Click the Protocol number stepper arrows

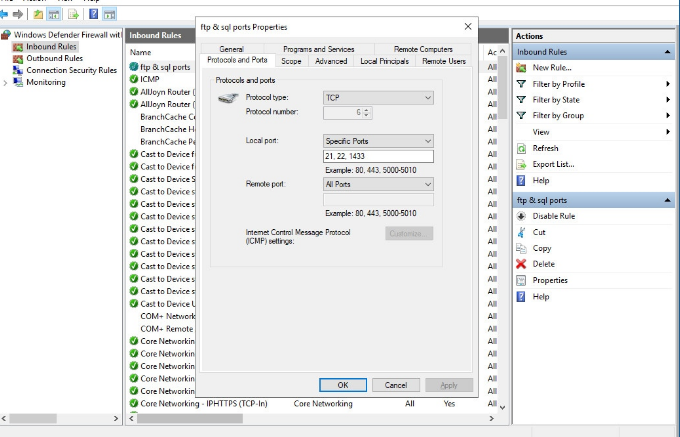(366, 113)
